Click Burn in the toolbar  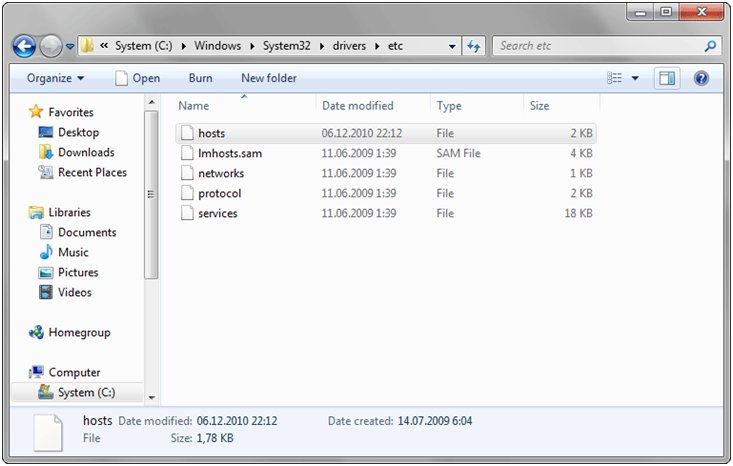[201, 78]
